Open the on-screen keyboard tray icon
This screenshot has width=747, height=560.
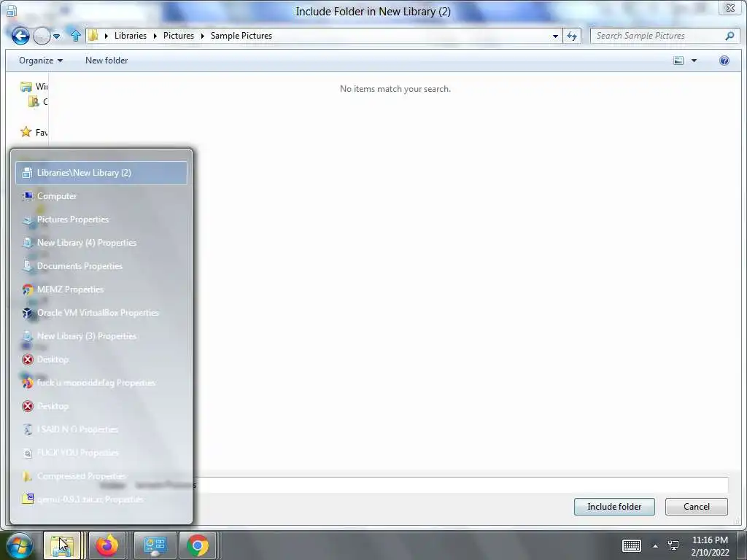632,545
